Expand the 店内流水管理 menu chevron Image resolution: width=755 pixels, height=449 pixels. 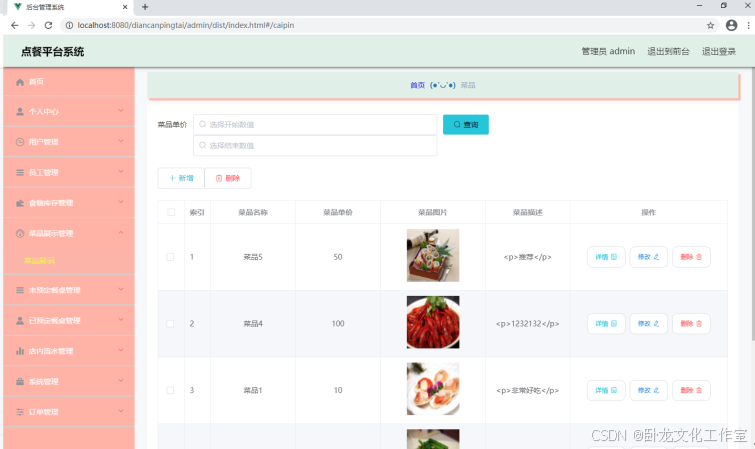pos(121,350)
